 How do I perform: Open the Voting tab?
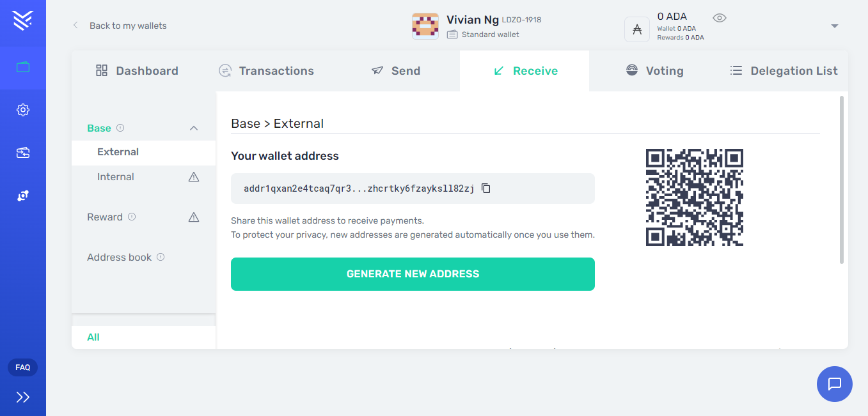pyautogui.click(x=654, y=71)
